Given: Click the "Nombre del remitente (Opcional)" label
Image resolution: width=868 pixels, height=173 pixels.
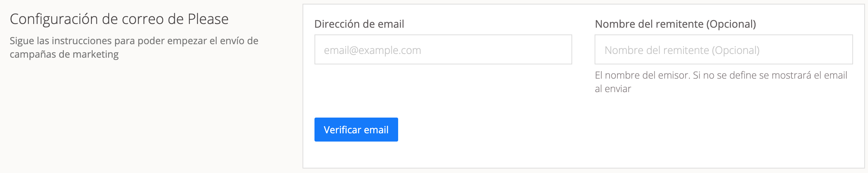Looking at the screenshot, I should coord(675,24).
